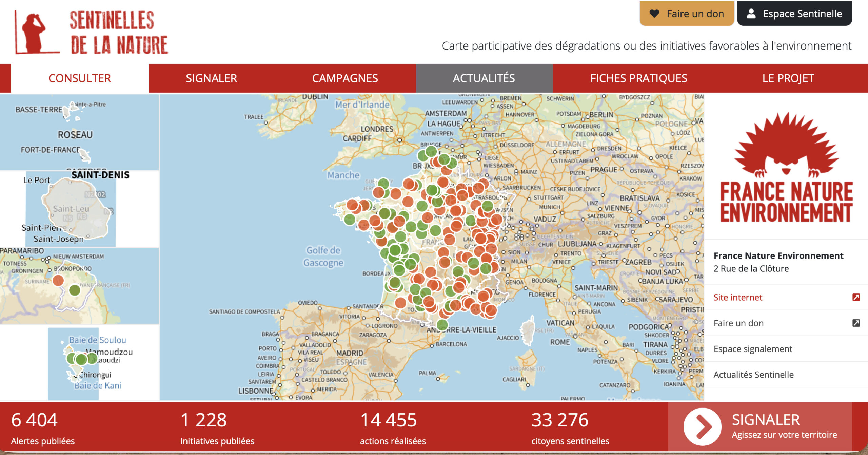Click the green marker beside the Andorre-la-Vieille label
This screenshot has height=455, width=868.
[x=442, y=325]
